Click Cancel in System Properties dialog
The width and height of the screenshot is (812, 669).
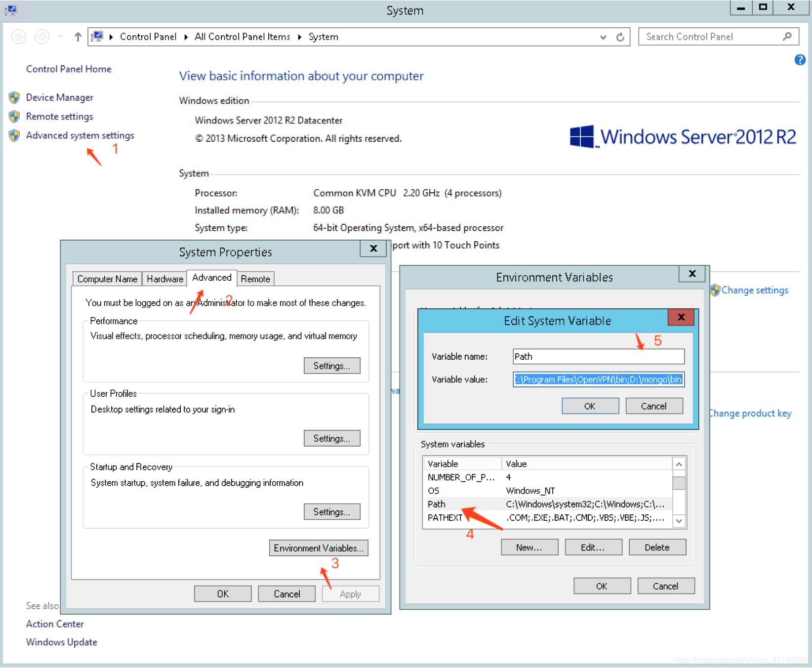click(x=287, y=594)
